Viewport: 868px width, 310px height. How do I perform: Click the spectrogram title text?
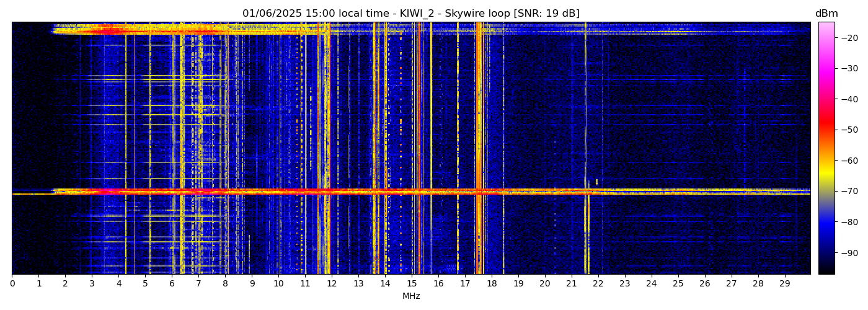click(x=410, y=14)
